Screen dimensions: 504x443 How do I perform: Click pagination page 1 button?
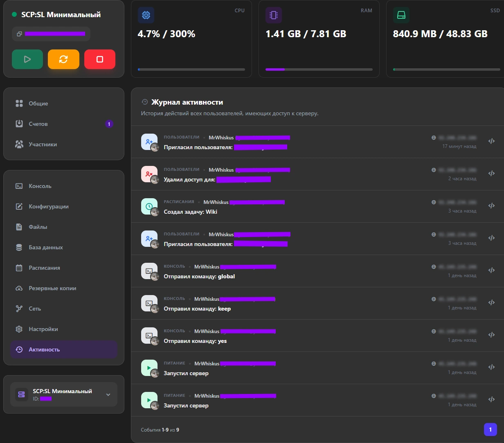point(491,430)
